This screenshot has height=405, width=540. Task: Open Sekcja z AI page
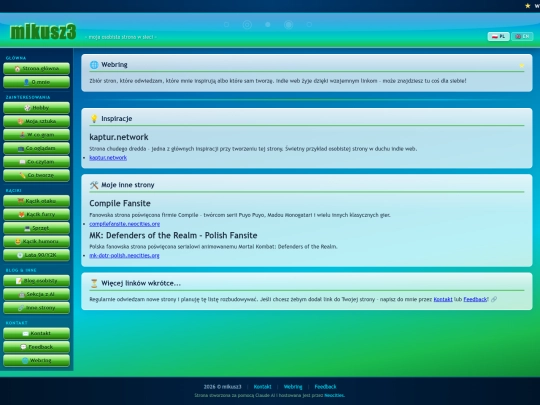[37, 294]
